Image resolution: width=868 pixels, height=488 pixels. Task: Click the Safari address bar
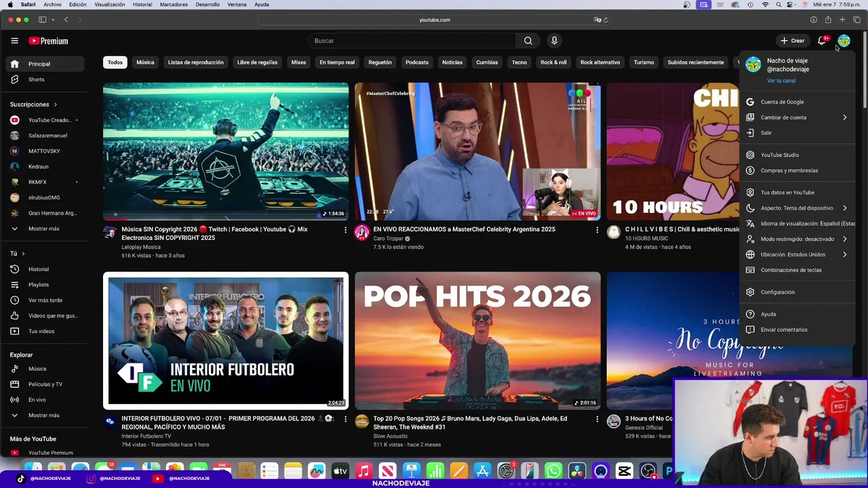click(434, 20)
